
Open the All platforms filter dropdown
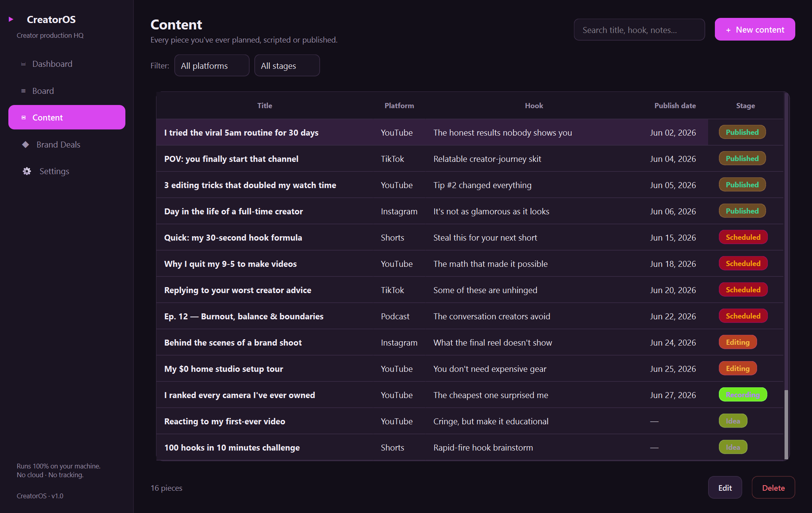[212, 66]
